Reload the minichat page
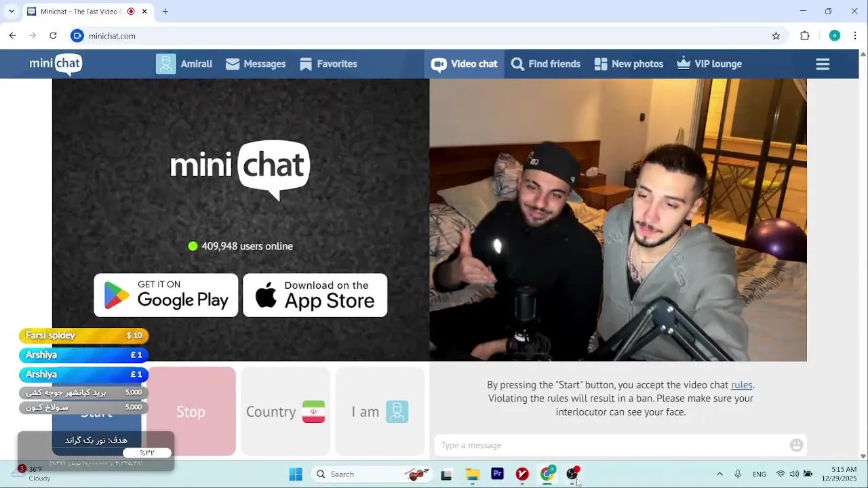Viewport: 868px width, 488px height. click(x=53, y=36)
